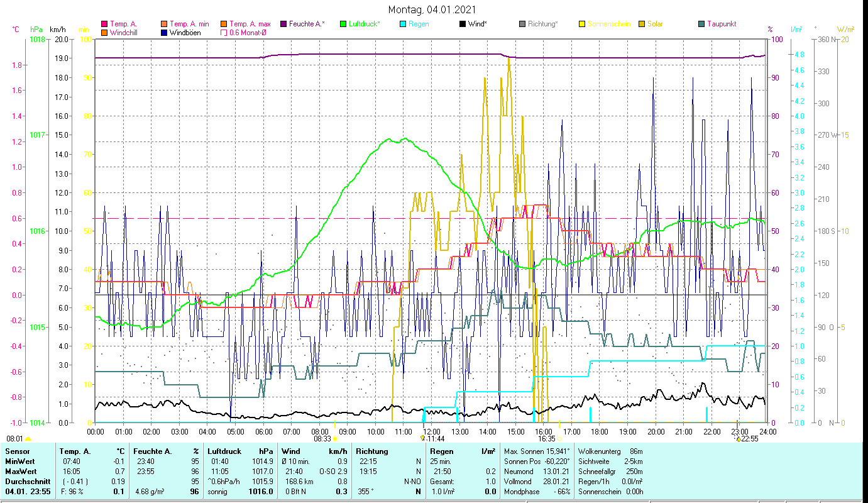Image resolution: width=868 pixels, height=503 pixels.
Task: Toggle the 0.6 Monat-Ø legend checkbox
Action: 224,32
